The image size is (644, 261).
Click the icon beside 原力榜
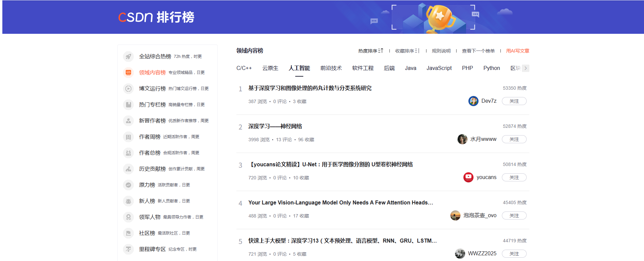[x=128, y=185]
